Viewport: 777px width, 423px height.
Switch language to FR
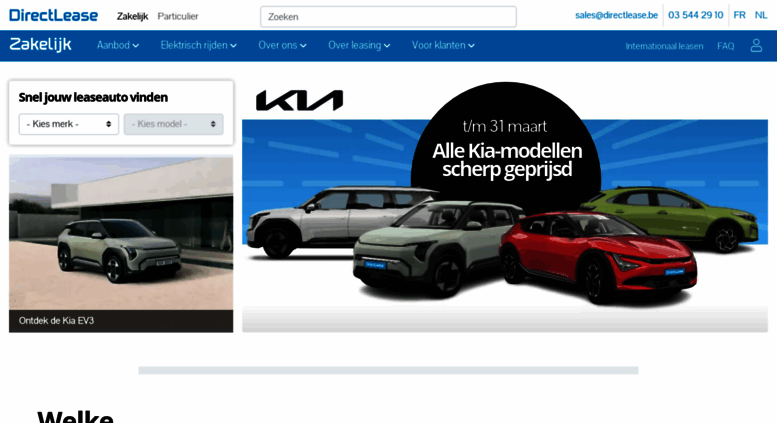[739, 15]
